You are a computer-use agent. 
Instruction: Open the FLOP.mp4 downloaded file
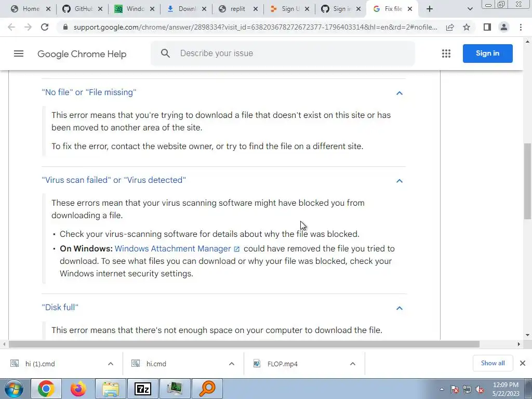[282, 364]
